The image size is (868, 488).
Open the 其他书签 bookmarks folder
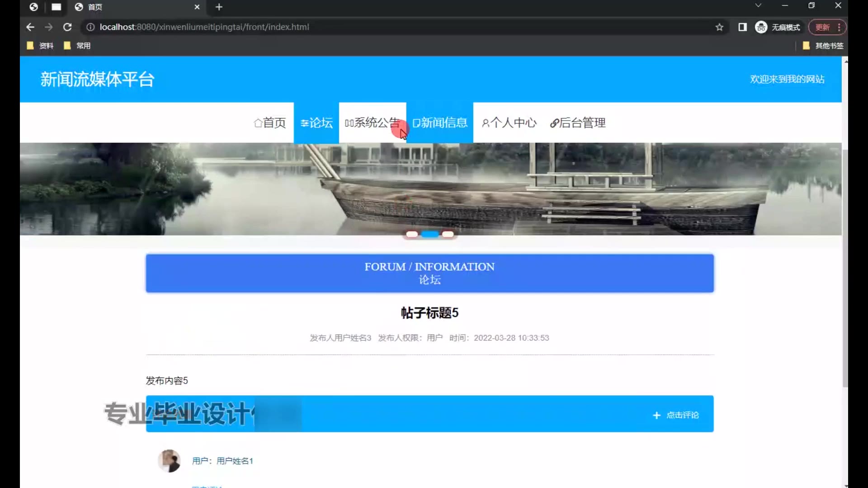pyautogui.click(x=823, y=46)
